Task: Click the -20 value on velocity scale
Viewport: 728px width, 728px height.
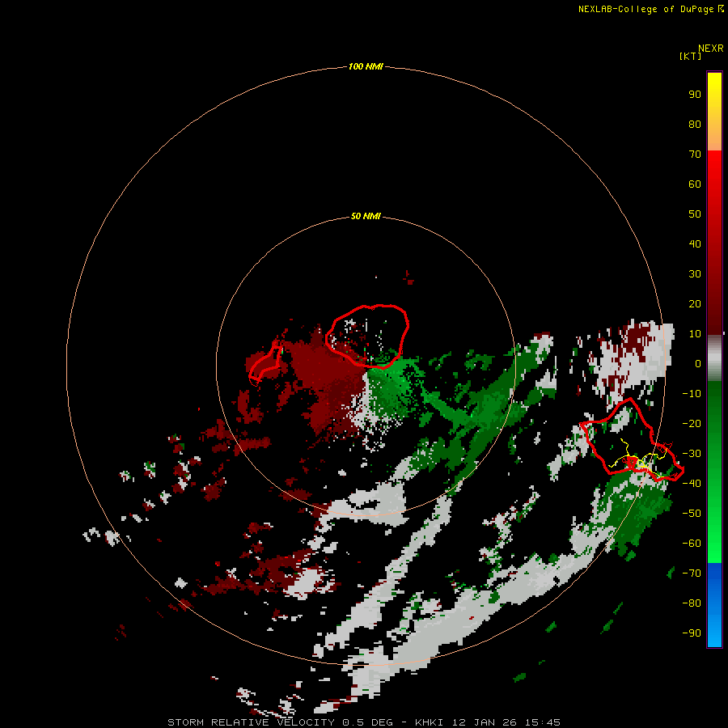Action: [x=692, y=424]
